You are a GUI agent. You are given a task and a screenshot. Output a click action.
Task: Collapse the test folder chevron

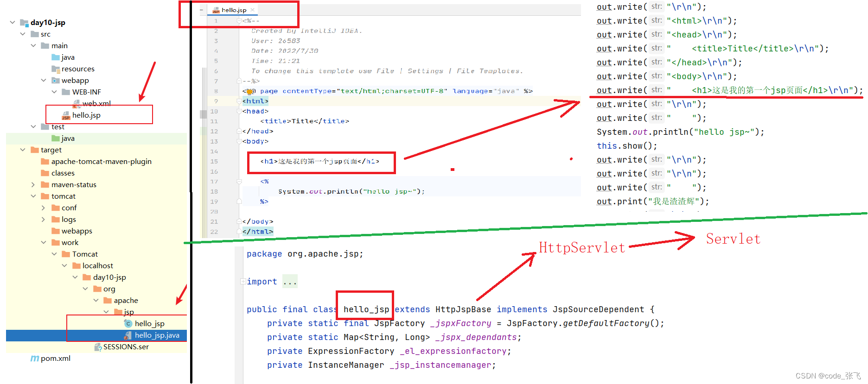33,127
